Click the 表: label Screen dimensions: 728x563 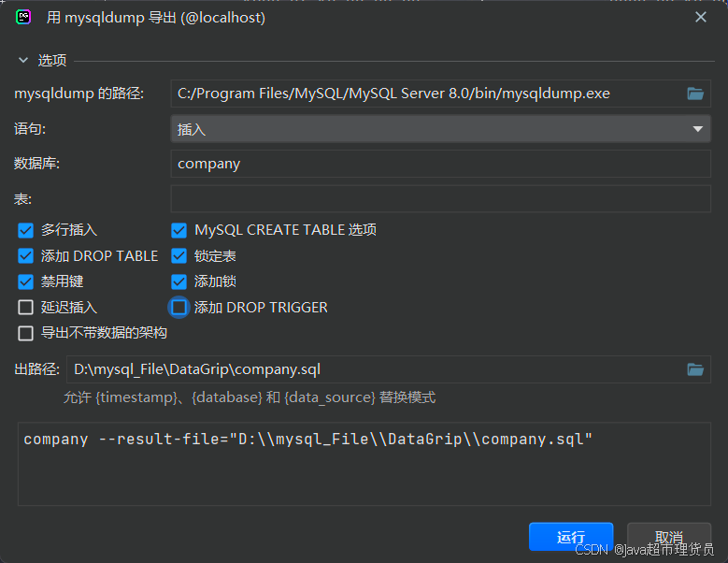point(22,199)
